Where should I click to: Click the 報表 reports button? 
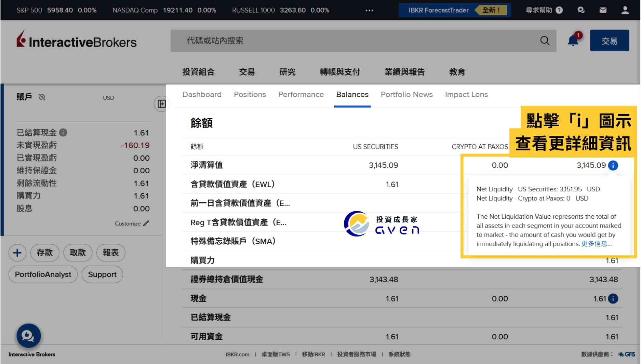[111, 253]
